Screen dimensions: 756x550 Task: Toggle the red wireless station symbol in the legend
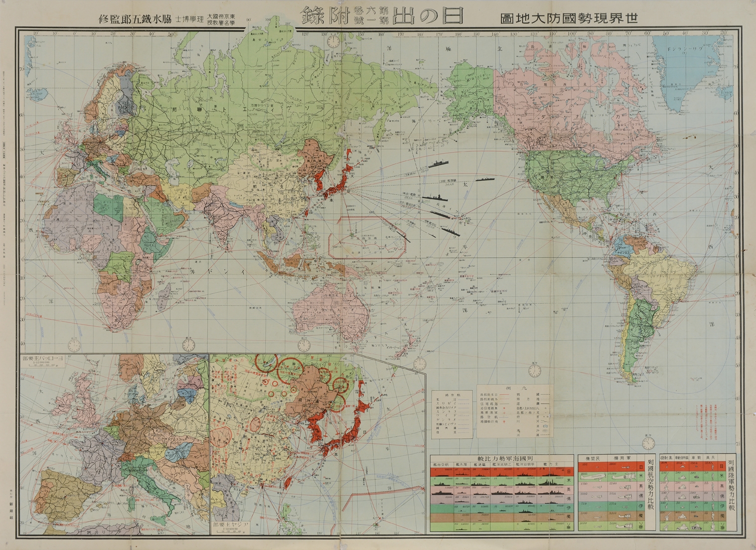coord(504,408)
